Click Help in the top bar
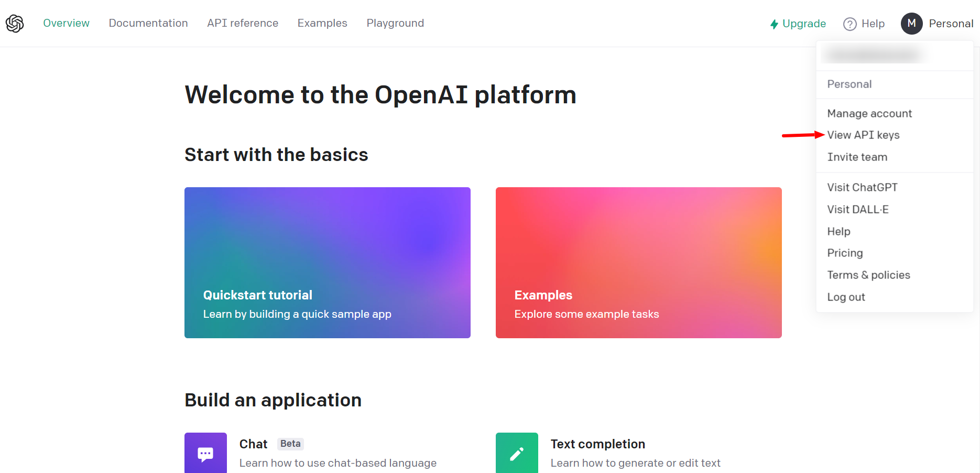This screenshot has width=980, height=473. click(873, 24)
